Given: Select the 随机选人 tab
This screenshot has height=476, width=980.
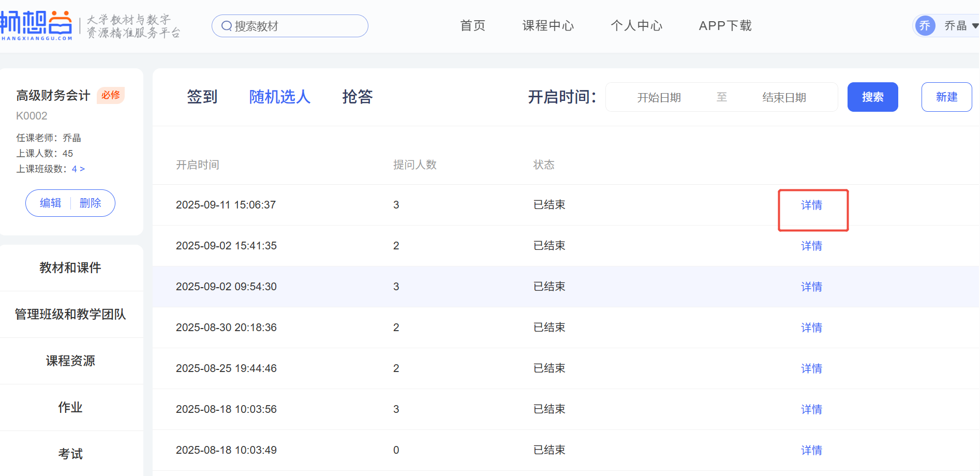Looking at the screenshot, I should click(x=279, y=97).
